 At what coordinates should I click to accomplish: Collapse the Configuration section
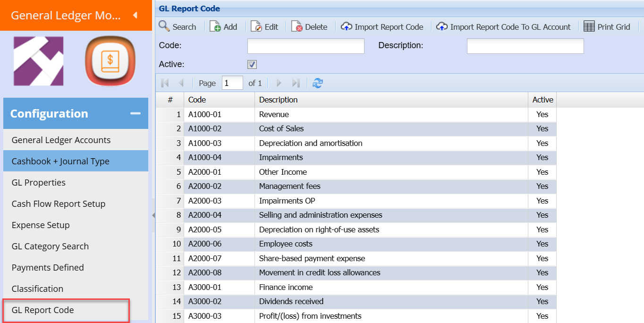pyautogui.click(x=136, y=113)
